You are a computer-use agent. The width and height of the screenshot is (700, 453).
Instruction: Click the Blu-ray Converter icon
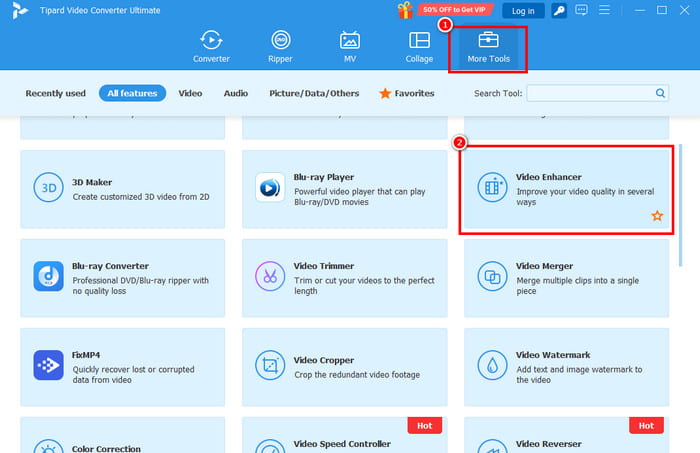48,276
